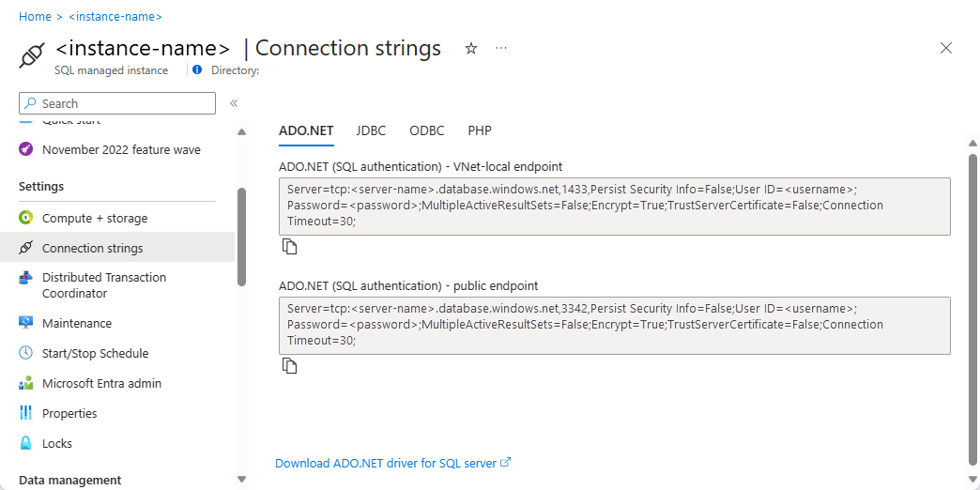Switch to the JDBC tab
The width and height of the screenshot is (980, 490).
371,130
